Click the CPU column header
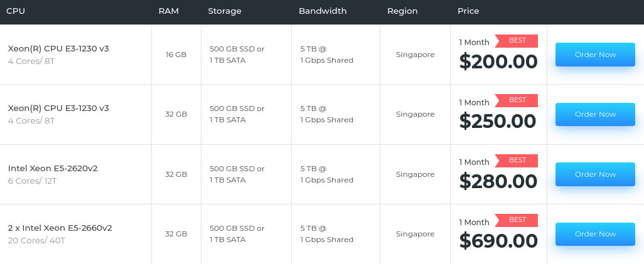Screen dimensions: 644x264 click(16, 11)
